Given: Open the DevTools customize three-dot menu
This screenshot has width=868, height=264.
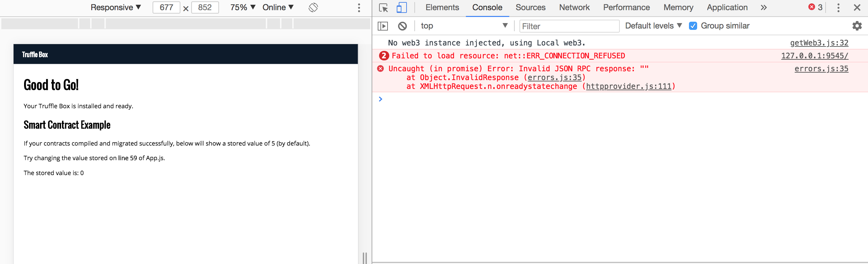Looking at the screenshot, I should pos(839,7).
